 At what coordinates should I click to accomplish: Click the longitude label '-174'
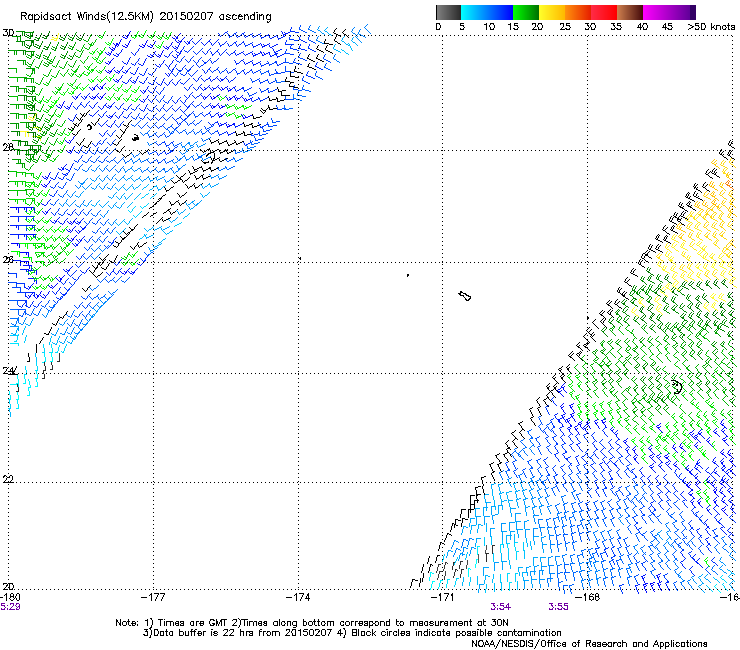(x=298, y=597)
